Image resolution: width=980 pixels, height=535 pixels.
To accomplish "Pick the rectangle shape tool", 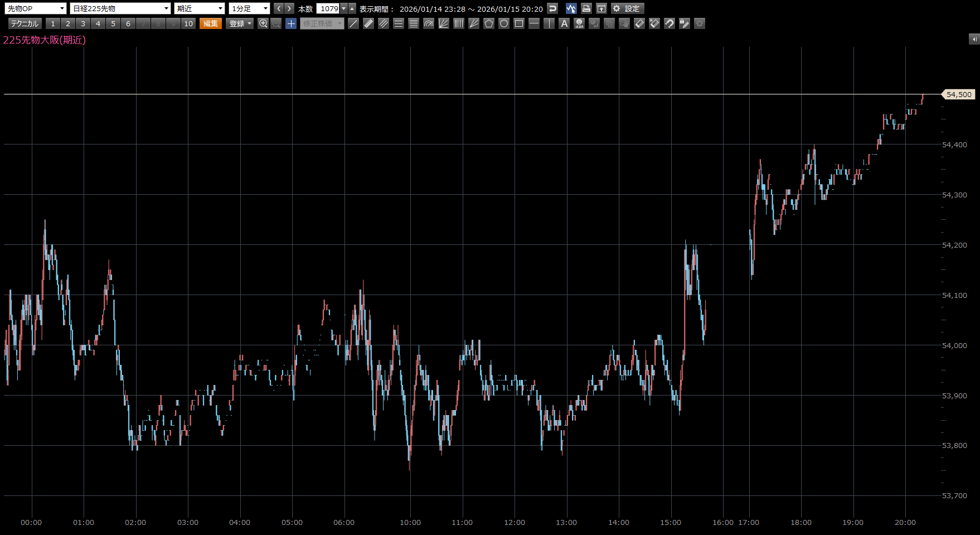I will coord(519,23).
